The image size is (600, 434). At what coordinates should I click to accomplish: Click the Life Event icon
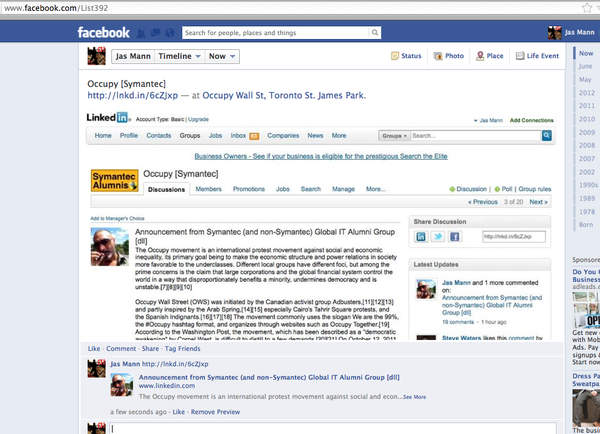coord(520,56)
